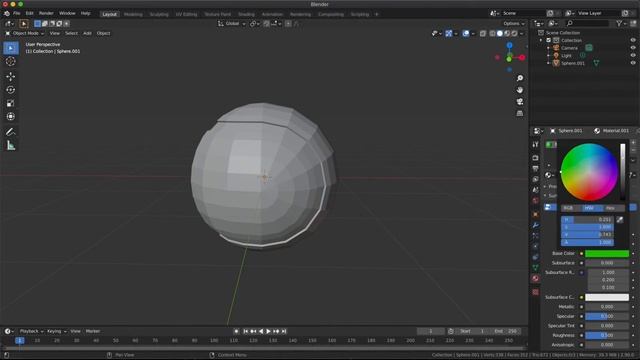
Task: Select the Move tool
Action: [11, 76]
